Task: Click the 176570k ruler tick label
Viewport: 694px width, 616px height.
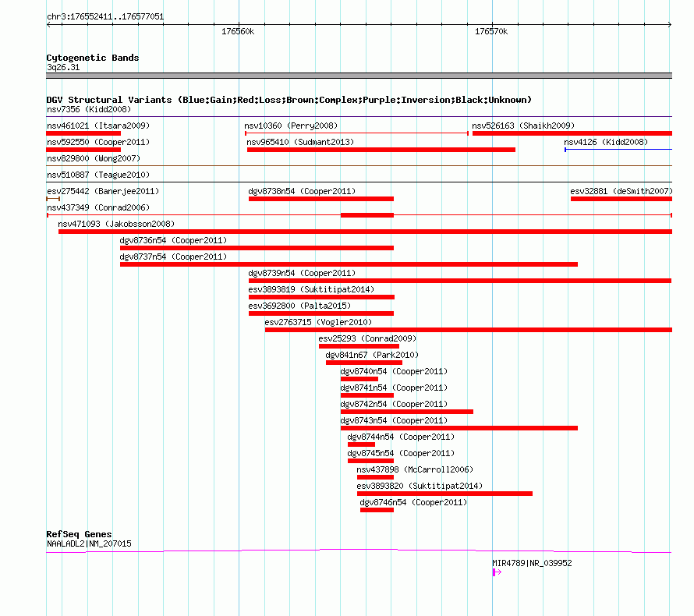Action: pos(491,31)
